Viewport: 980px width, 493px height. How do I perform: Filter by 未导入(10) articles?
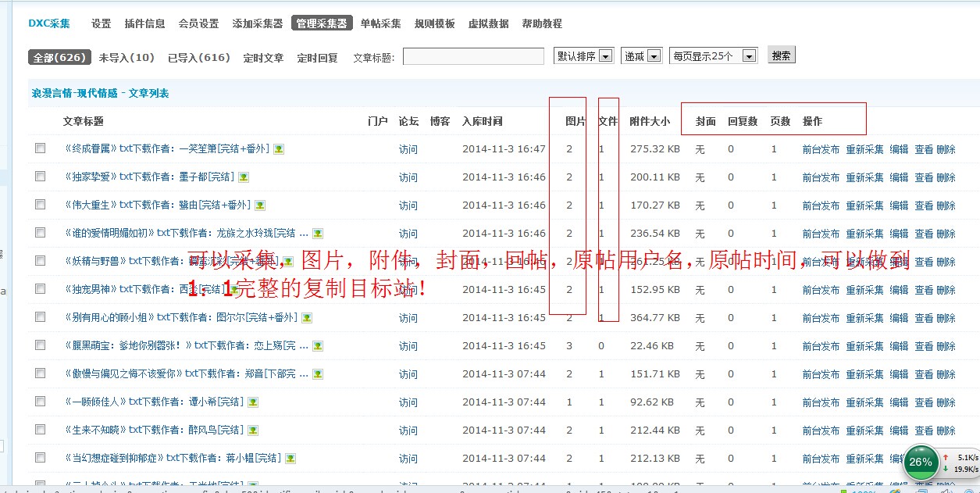(127, 58)
